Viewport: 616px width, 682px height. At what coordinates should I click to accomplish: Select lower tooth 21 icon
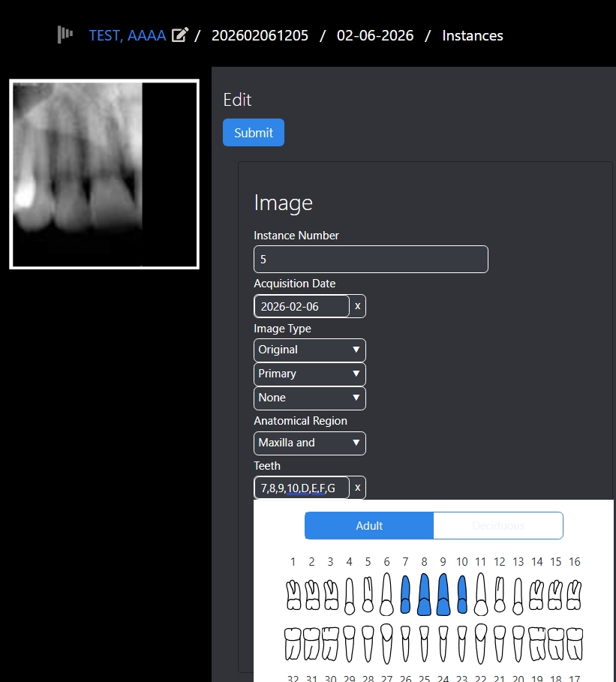tap(500, 644)
